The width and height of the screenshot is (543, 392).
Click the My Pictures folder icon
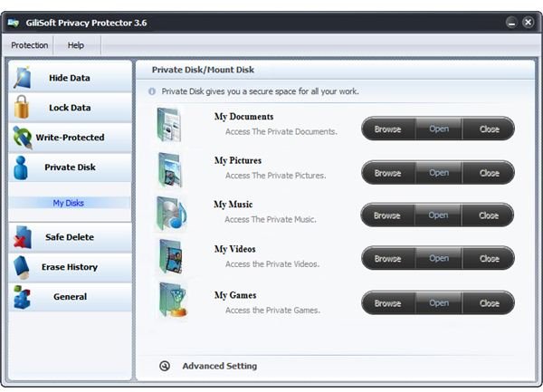pyautogui.click(x=170, y=169)
